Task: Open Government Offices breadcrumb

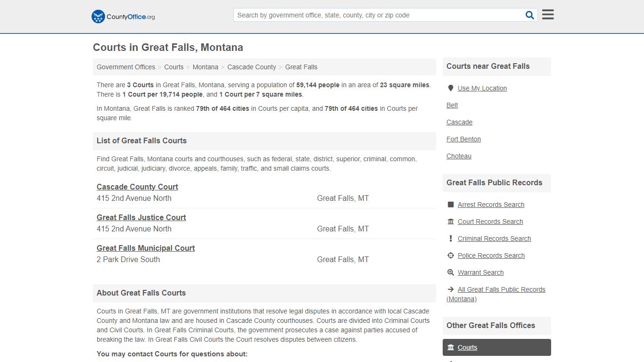Action: (126, 67)
